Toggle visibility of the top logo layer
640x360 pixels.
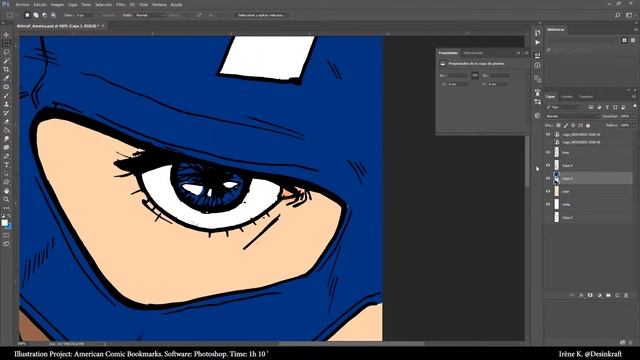click(x=548, y=134)
